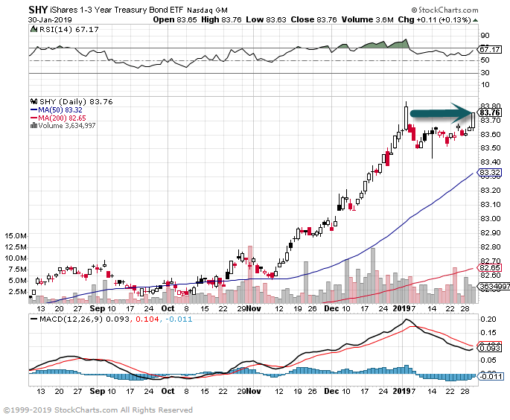This screenshot has width=510, height=420.
Task: Click the Dec label on price chart axis
Action: tap(331, 308)
